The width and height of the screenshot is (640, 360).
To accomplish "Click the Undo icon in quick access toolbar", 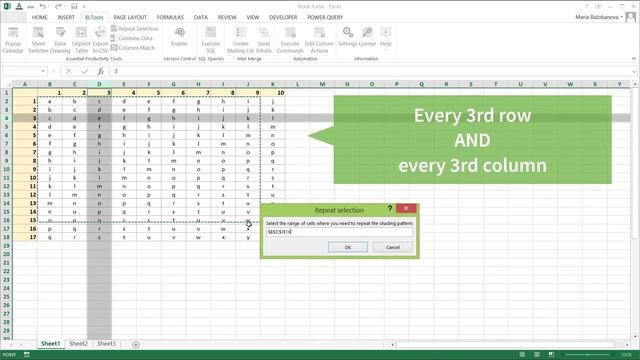I will coord(42,6).
